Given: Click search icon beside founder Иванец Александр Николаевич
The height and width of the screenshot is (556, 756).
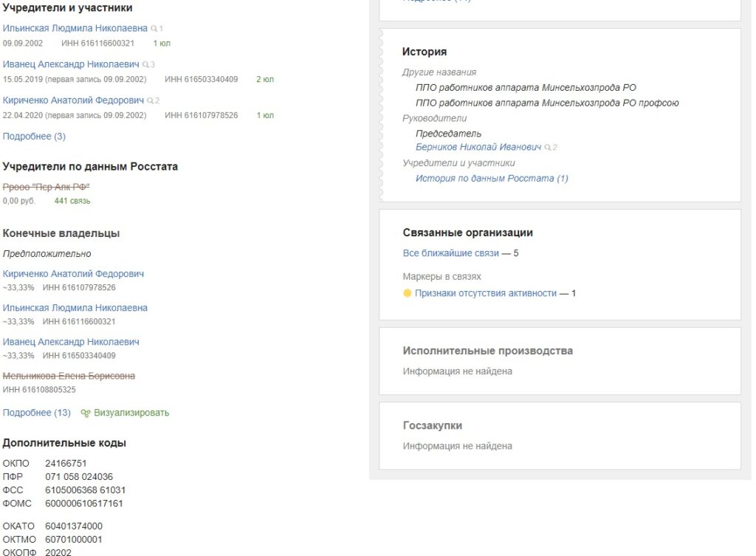Looking at the screenshot, I should (x=145, y=65).
